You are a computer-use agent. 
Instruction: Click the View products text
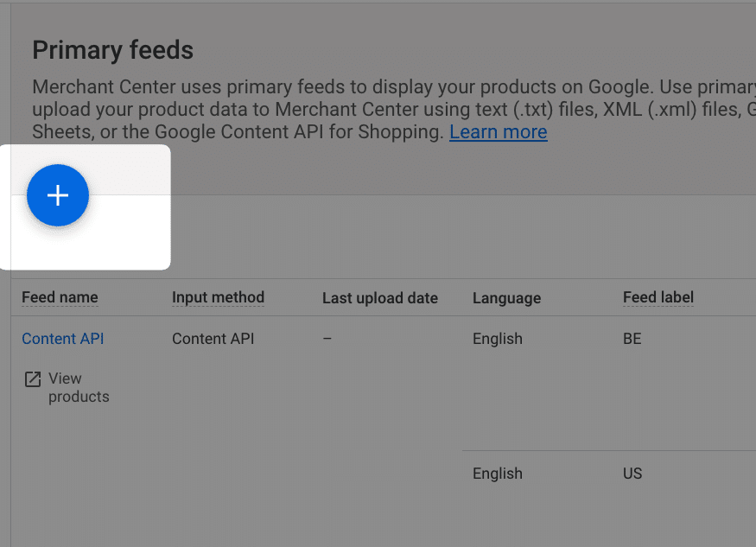pyautogui.click(x=79, y=387)
